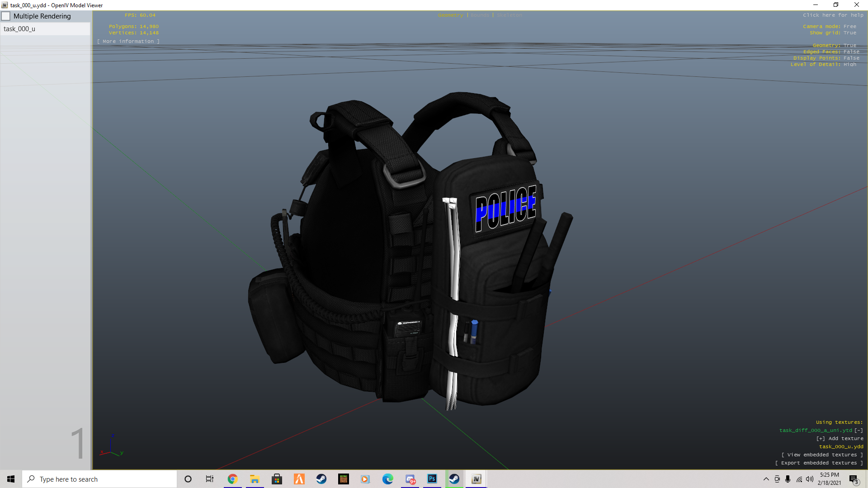Screen dimensions: 868x488
Task: Open the 'Click here for help' link
Action: 833,15
